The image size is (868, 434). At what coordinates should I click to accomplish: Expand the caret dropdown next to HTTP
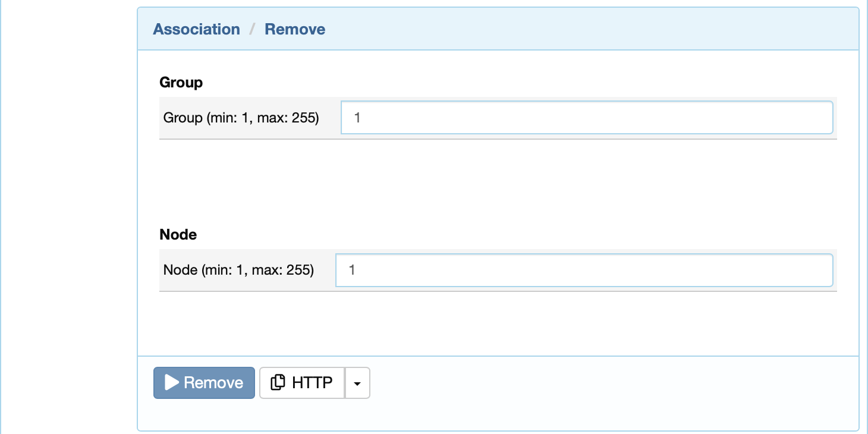point(357,383)
